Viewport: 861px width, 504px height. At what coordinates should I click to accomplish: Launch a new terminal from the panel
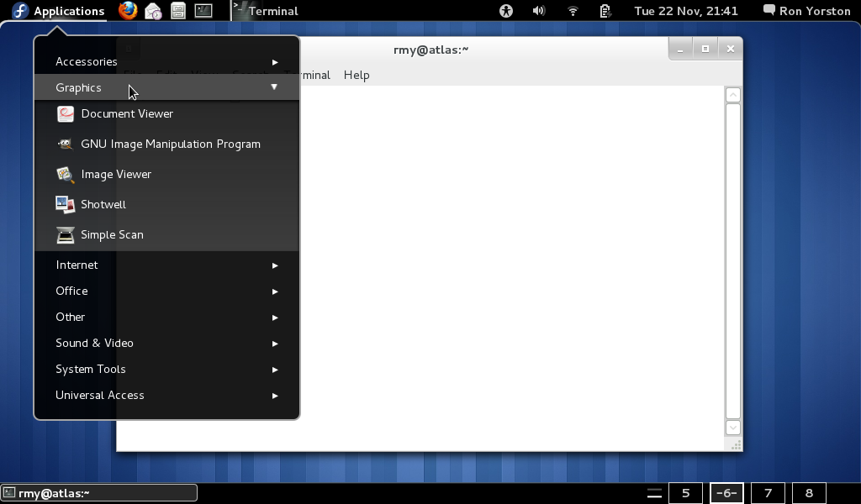click(203, 11)
